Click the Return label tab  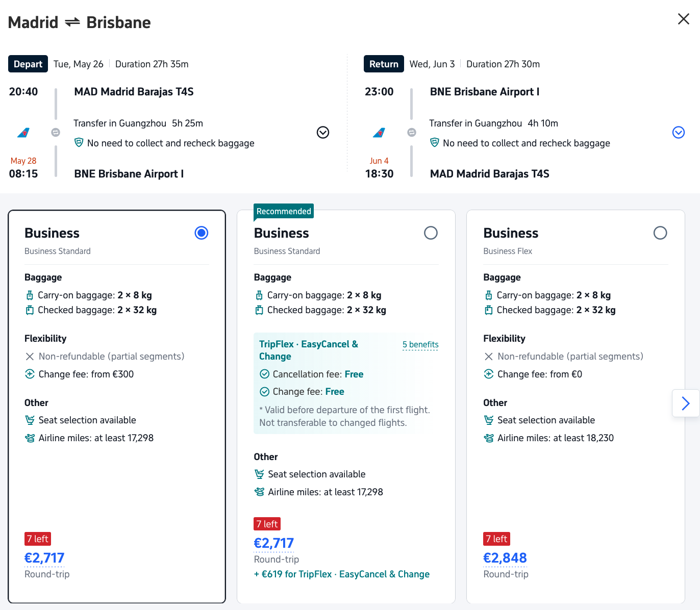[x=384, y=64]
